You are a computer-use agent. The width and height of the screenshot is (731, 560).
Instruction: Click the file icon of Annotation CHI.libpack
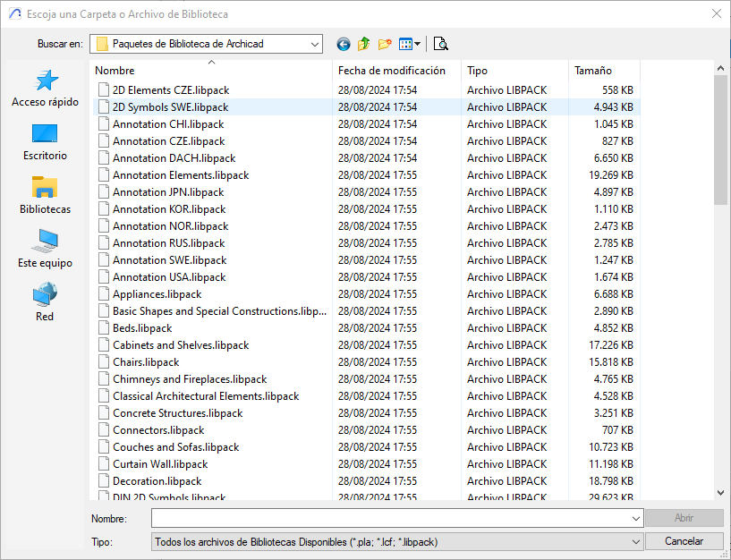[104, 123]
